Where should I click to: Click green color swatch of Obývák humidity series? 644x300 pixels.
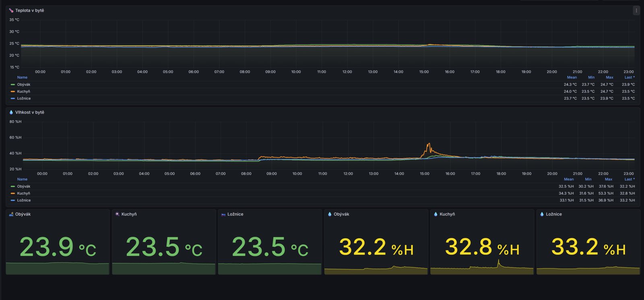[x=13, y=186]
